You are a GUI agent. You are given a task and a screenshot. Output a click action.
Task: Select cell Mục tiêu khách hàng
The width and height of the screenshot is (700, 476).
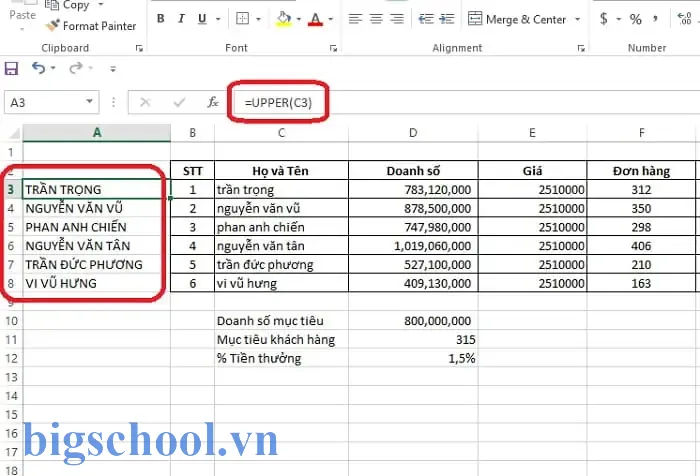(281, 339)
